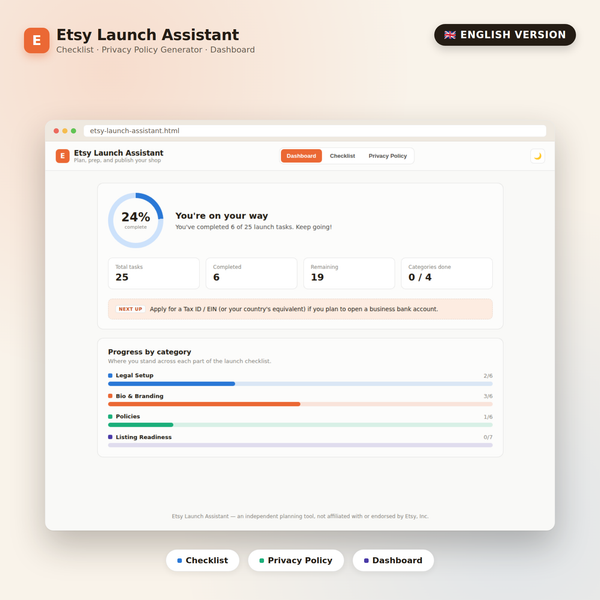
Task: Switch to the Checklist tab
Action: [342, 156]
